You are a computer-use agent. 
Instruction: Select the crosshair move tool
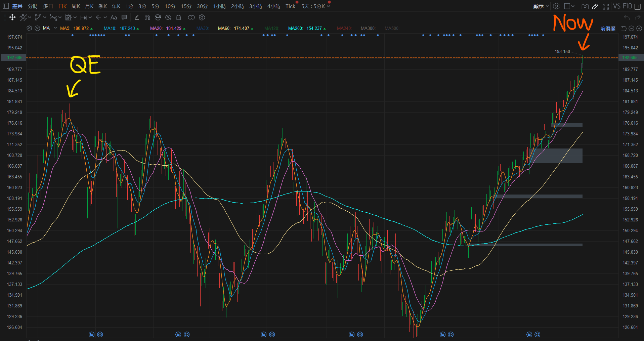(x=12, y=17)
